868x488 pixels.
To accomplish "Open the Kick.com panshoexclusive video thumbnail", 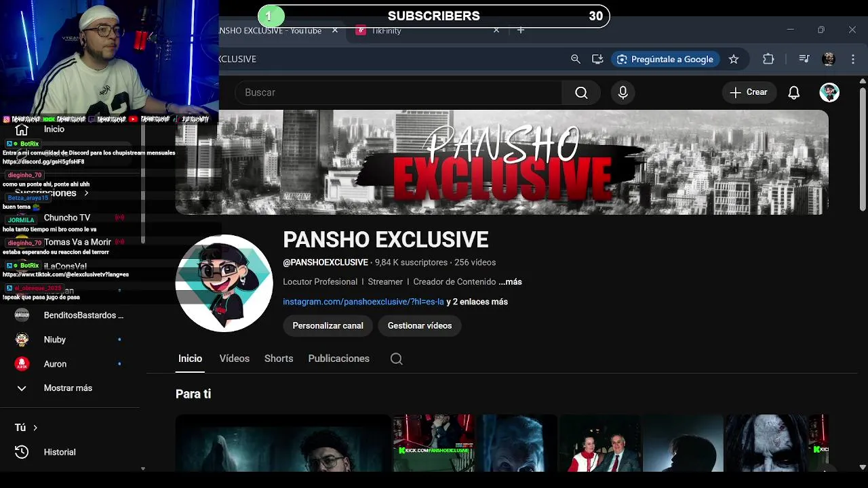I will coord(434,443).
